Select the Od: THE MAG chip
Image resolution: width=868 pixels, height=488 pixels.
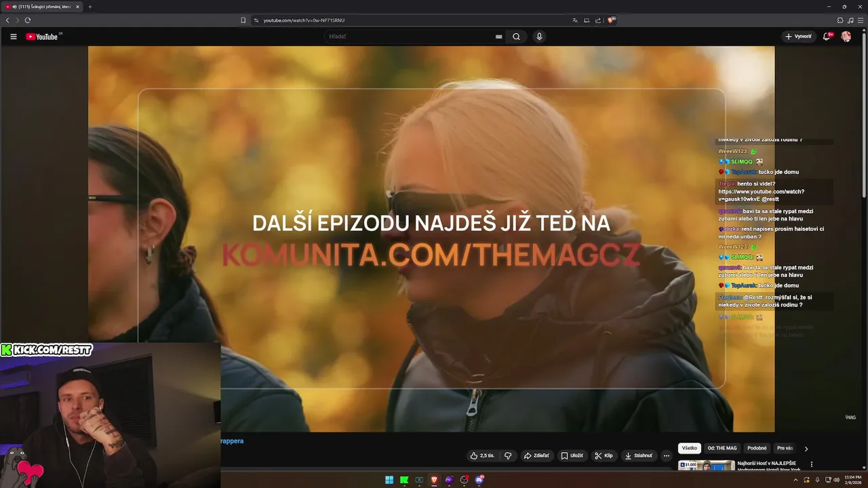722,448
